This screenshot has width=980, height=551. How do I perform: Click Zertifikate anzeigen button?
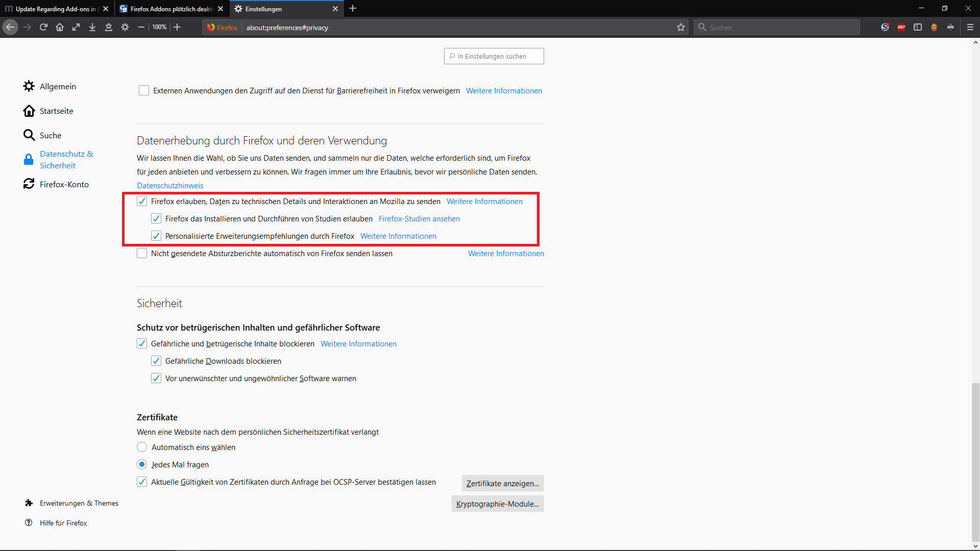[x=502, y=484]
